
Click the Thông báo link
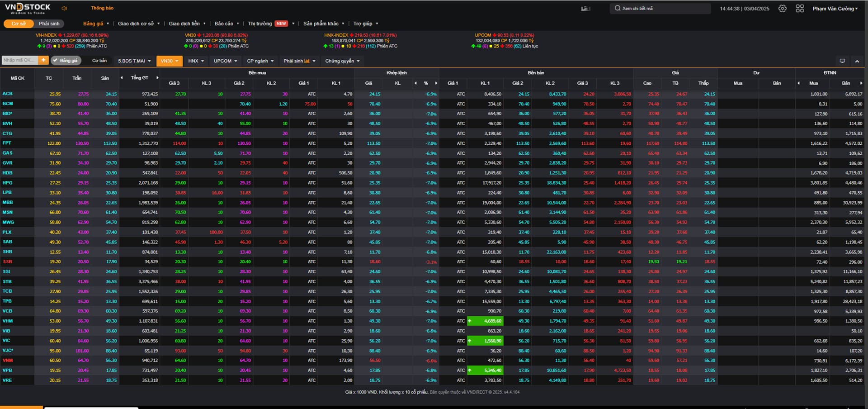[102, 8]
